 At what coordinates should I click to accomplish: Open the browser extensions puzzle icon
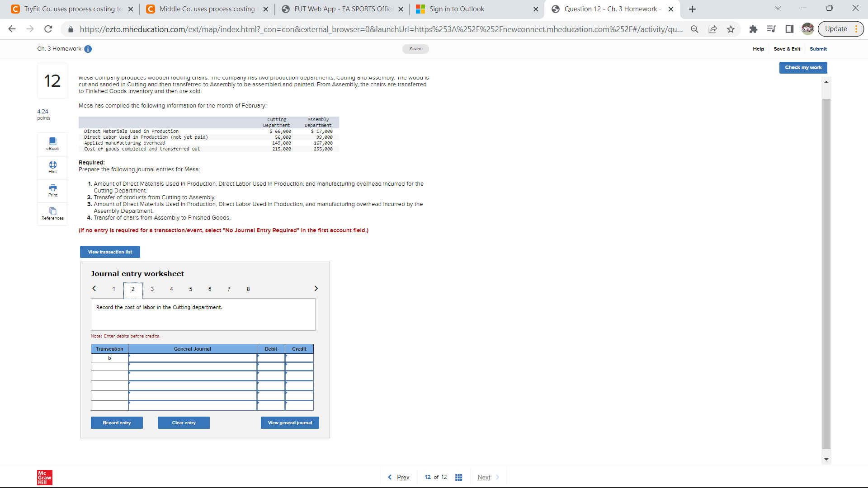pos(753,29)
